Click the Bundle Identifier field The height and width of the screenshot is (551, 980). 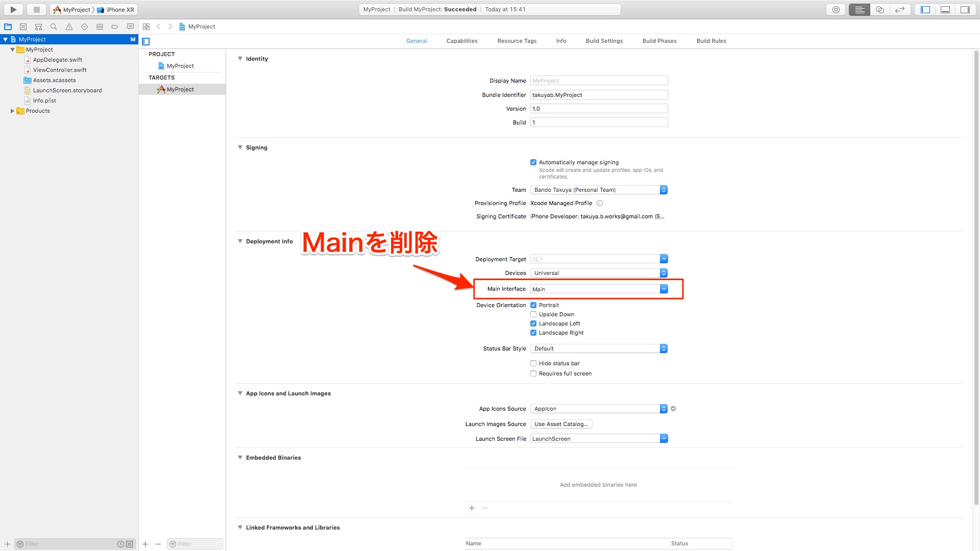pyautogui.click(x=599, y=95)
